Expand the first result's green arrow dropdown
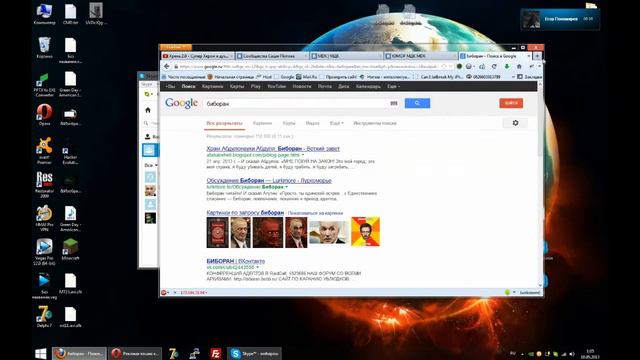Viewport: 640px width, 360px height. (x=303, y=155)
